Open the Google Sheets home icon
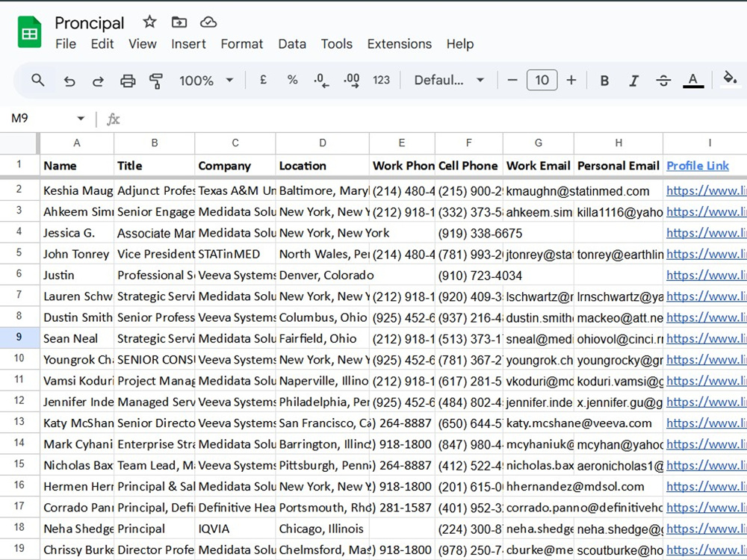The width and height of the screenshot is (747, 560). (x=30, y=32)
